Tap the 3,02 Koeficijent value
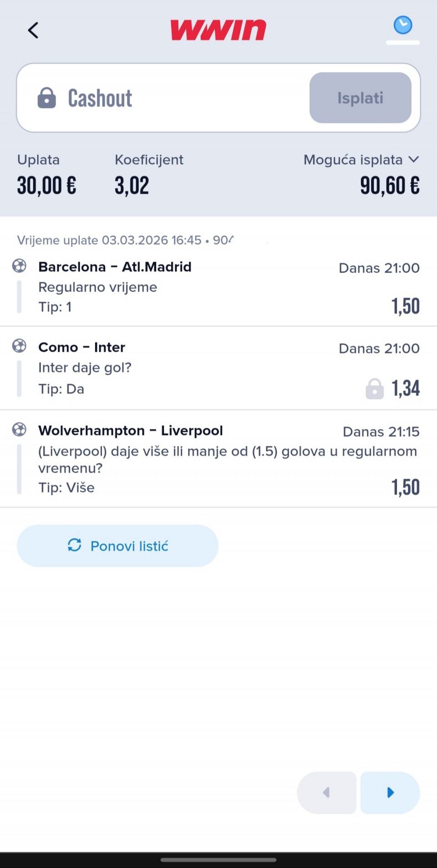This screenshot has height=868, width=437. (132, 186)
